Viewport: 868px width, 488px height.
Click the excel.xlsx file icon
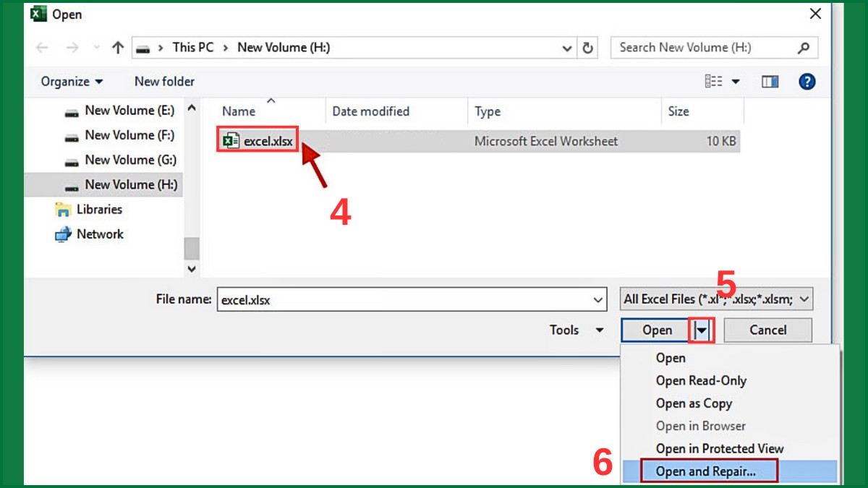click(231, 140)
